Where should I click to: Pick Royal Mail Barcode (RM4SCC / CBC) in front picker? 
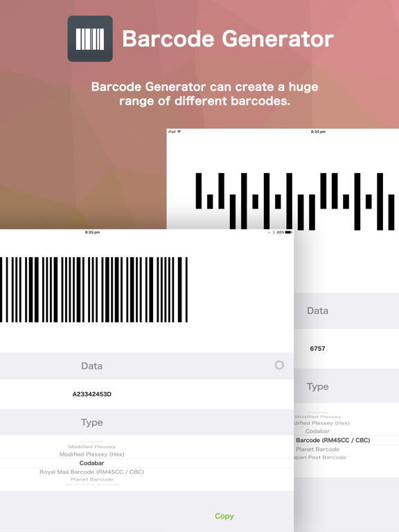point(91,472)
